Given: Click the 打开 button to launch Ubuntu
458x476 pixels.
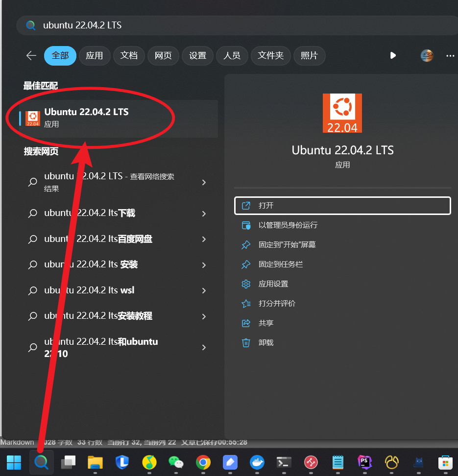Looking at the screenshot, I should click(x=342, y=205).
